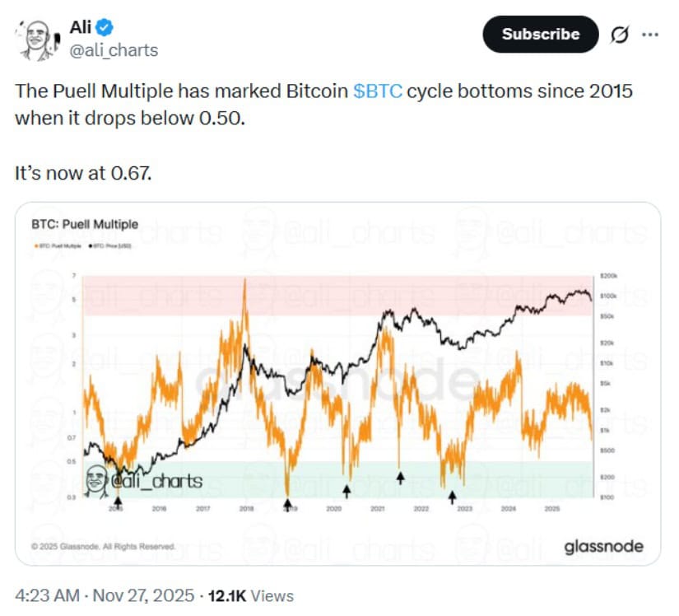679x616 pixels.
Task: Open the three-dot more options menu
Action: 650,35
